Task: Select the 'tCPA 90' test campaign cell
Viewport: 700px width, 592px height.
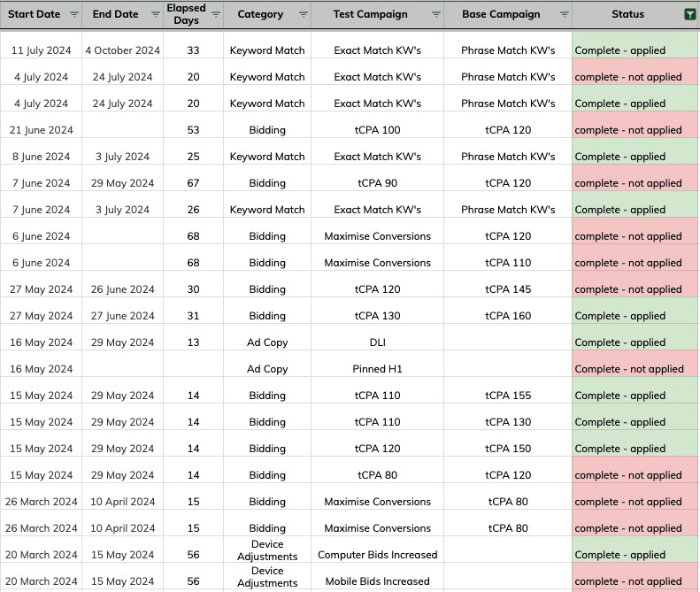Action: click(378, 183)
